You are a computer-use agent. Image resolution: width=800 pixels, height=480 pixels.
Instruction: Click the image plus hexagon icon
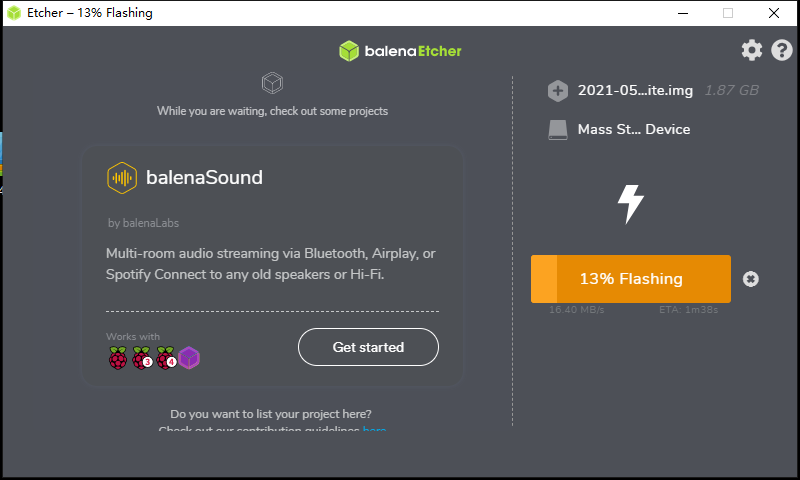(x=558, y=91)
